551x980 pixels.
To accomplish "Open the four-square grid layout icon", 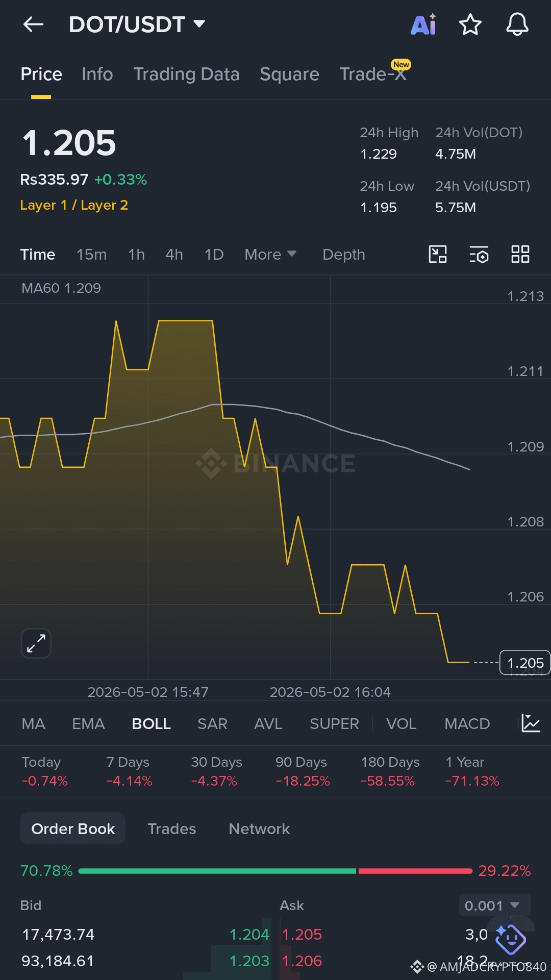I will click(x=520, y=254).
